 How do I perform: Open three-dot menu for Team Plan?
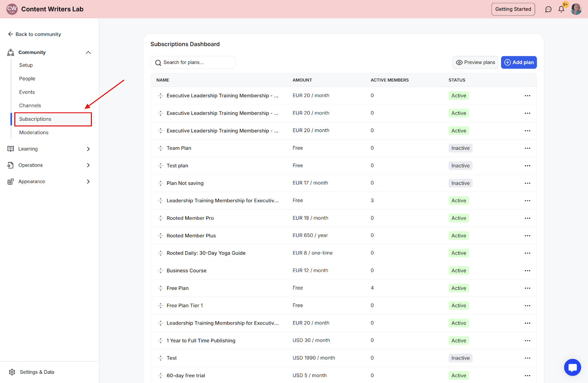click(527, 148)
